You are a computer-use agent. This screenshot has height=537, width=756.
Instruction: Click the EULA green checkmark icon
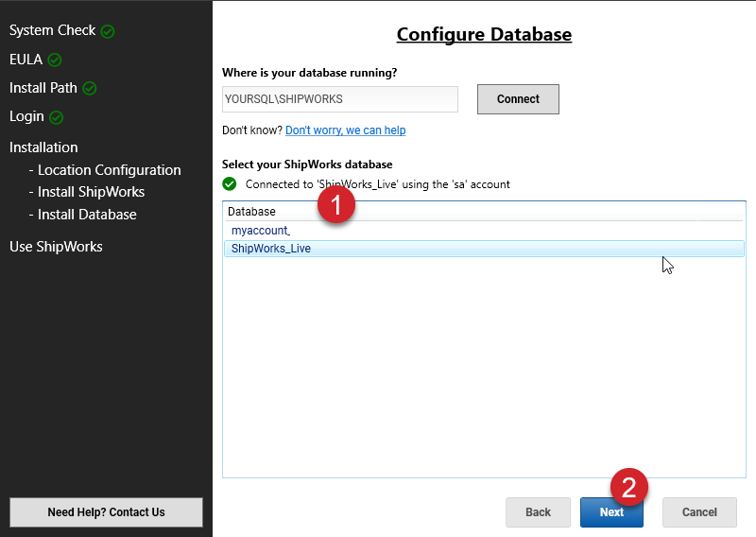point(55,60)
